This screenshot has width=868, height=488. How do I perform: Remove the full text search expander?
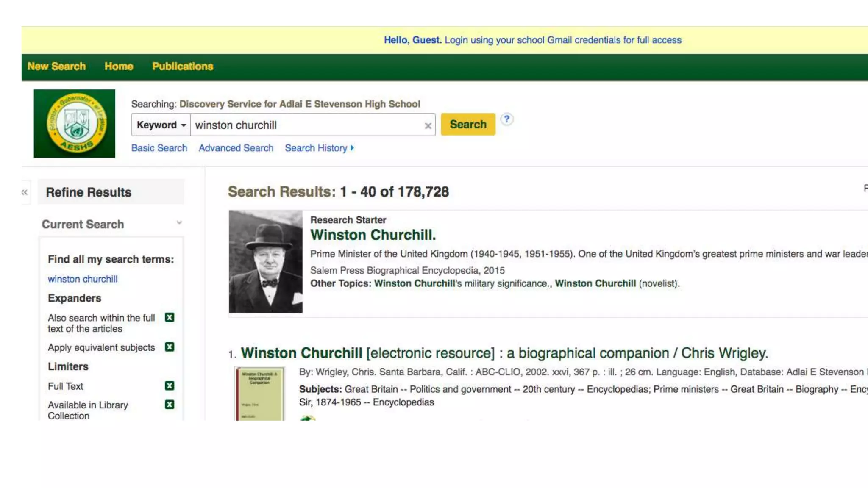tap(170, 317)
